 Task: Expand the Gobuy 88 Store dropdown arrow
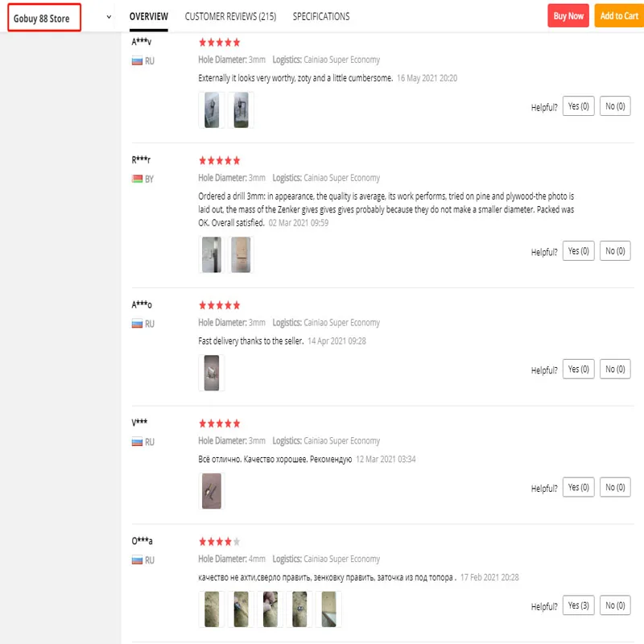(x=109, y=17)
